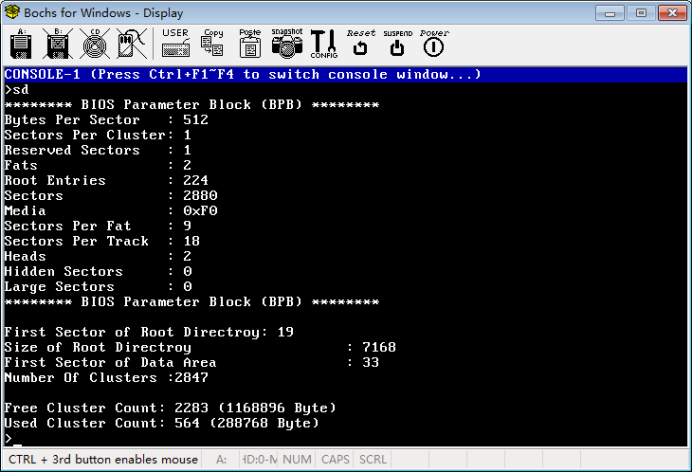Screen dimensions: 692x473
Task: Maximize the Bochs window
Action: pos(641,13)
